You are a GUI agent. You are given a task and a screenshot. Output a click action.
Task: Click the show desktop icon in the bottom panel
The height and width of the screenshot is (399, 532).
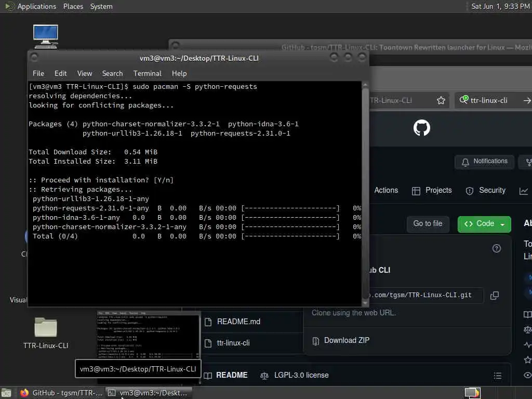pos(6,393)
